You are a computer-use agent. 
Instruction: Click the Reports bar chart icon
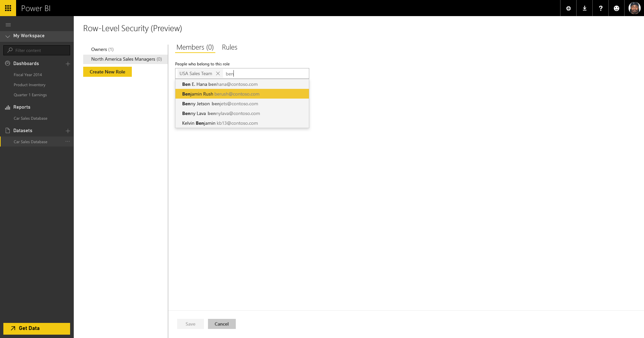(8, 107)
